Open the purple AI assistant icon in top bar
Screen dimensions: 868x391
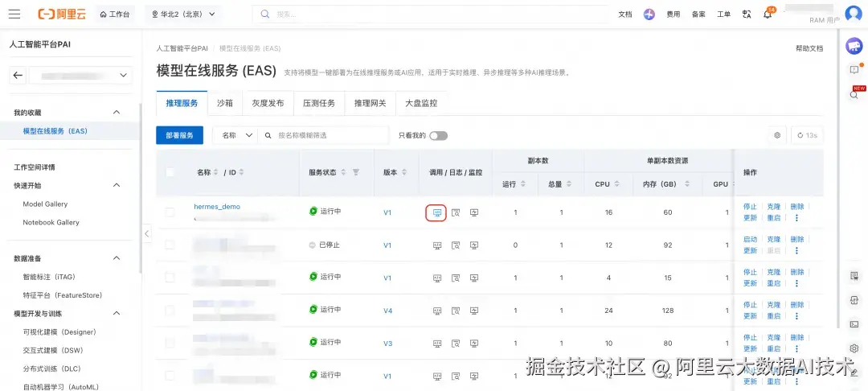[649, 14]
